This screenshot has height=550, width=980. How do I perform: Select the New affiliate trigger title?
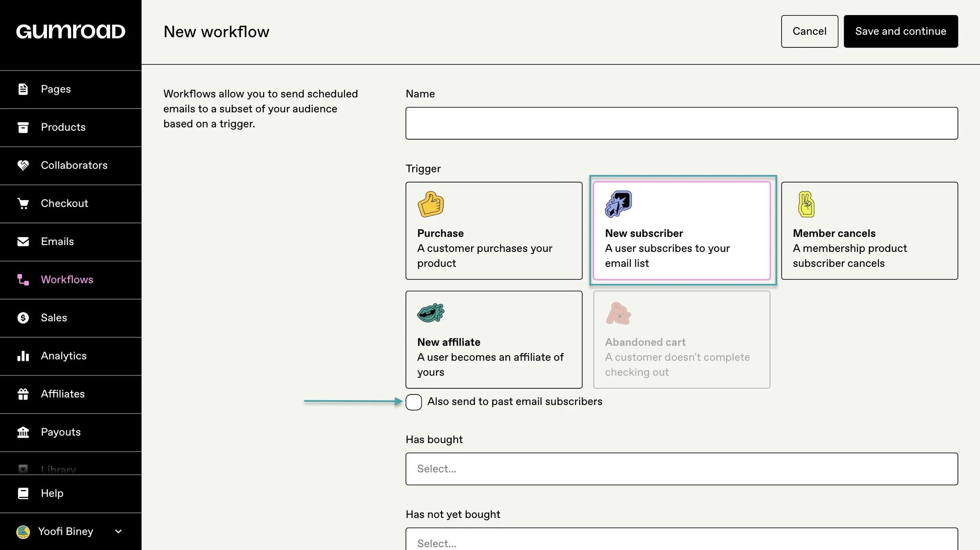(x=449, y=342)
